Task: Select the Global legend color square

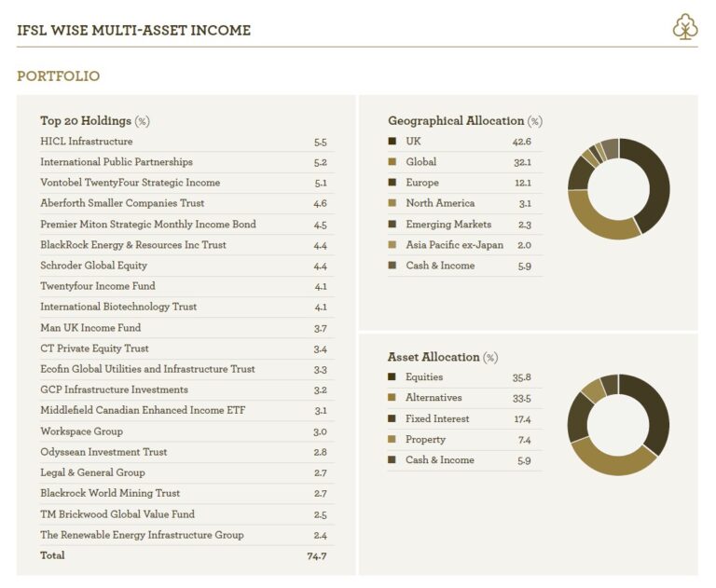Action: click(x=392, y=162)
